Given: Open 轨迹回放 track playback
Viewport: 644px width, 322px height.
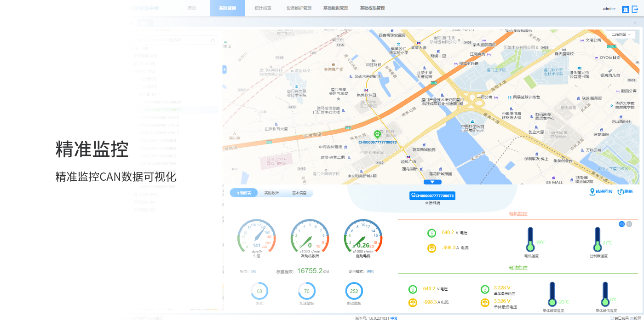Looking at the screenshot, I should pyautogui.click(x=601, y=192).
